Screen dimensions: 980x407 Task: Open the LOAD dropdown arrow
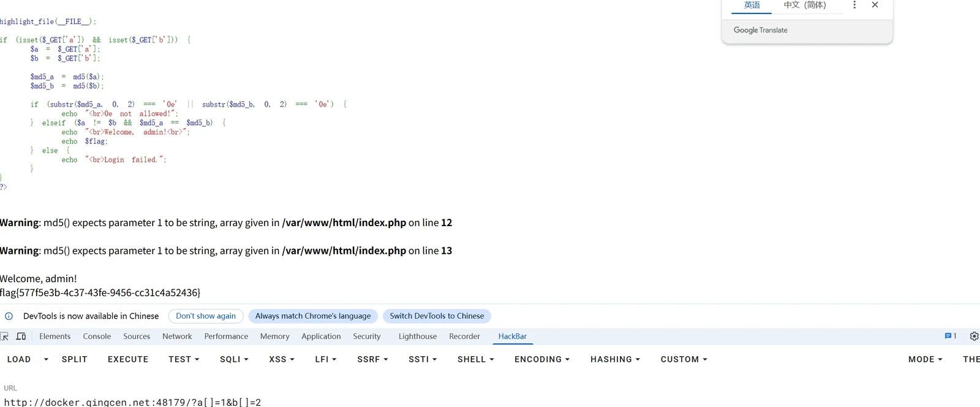pyautogui.click(x=46, y=359)
